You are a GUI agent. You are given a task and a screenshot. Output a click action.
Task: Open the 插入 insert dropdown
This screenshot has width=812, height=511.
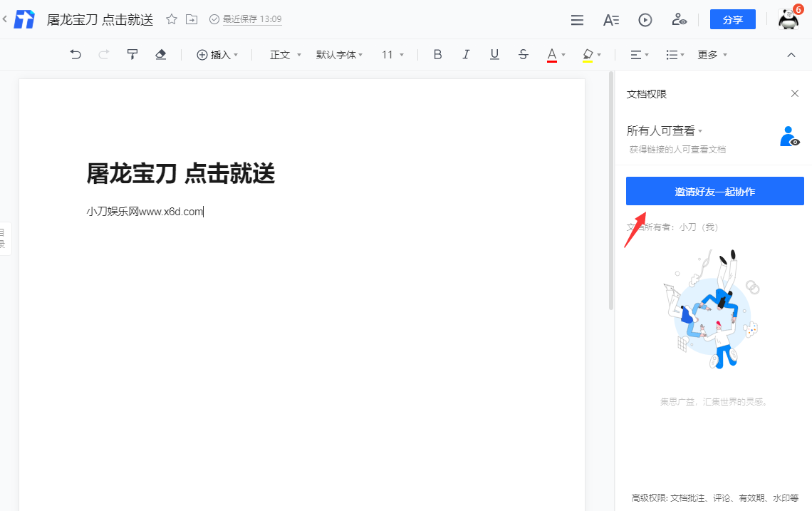point(218,54)
